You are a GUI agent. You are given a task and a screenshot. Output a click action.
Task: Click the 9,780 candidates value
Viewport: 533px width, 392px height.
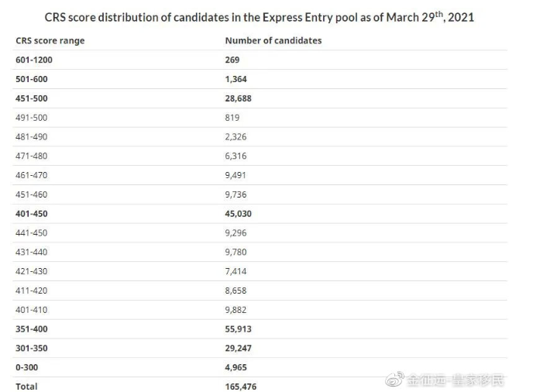click(x=236, y=252)
